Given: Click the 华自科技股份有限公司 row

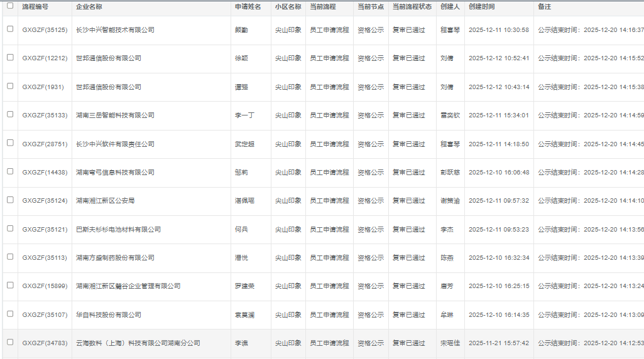Looking at the screenshot, I should coord(108,315).
